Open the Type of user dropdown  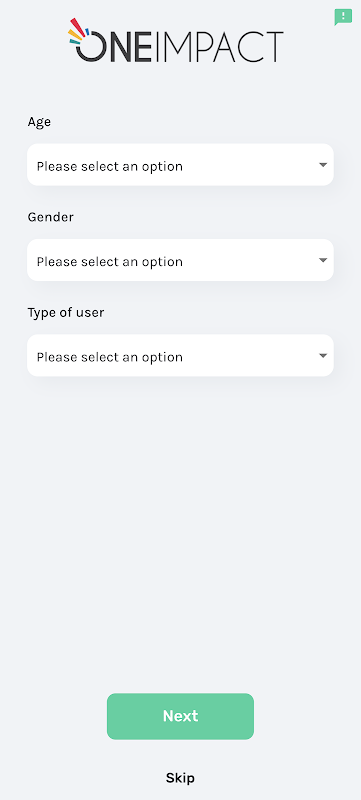(x=180, y=355)
